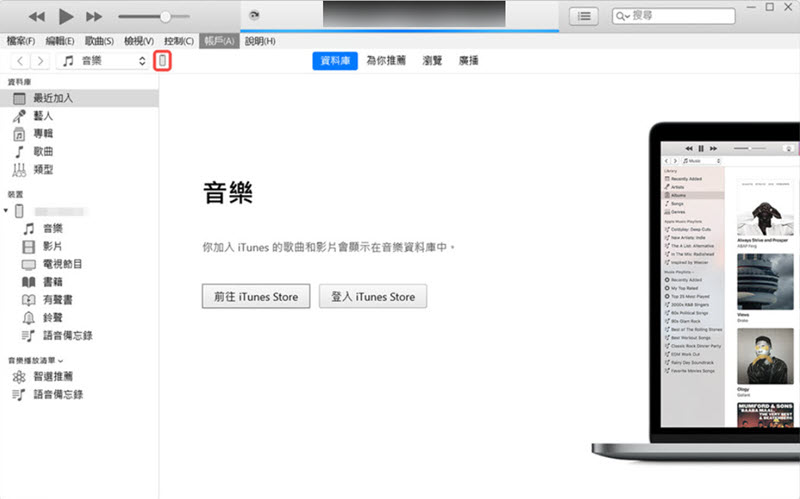The width and height of the screenshot is (800, 499).
Task: Select 最近加入 in the library sidebar
Action: click(79, 98)
